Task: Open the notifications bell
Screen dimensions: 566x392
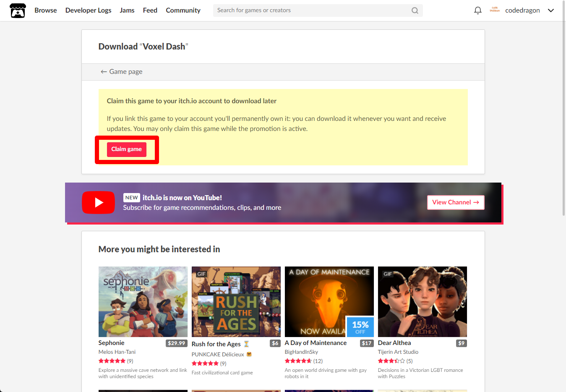Action: coord(477,10)
